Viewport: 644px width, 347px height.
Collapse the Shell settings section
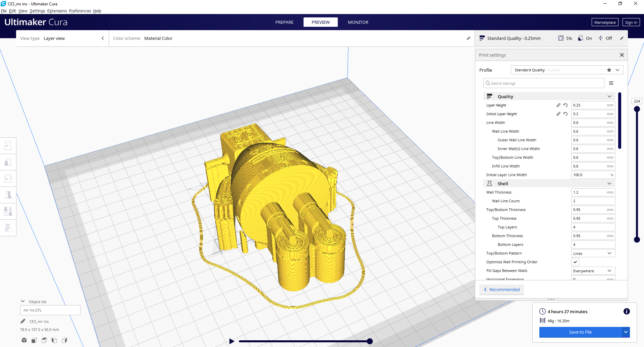click(549, 184)
